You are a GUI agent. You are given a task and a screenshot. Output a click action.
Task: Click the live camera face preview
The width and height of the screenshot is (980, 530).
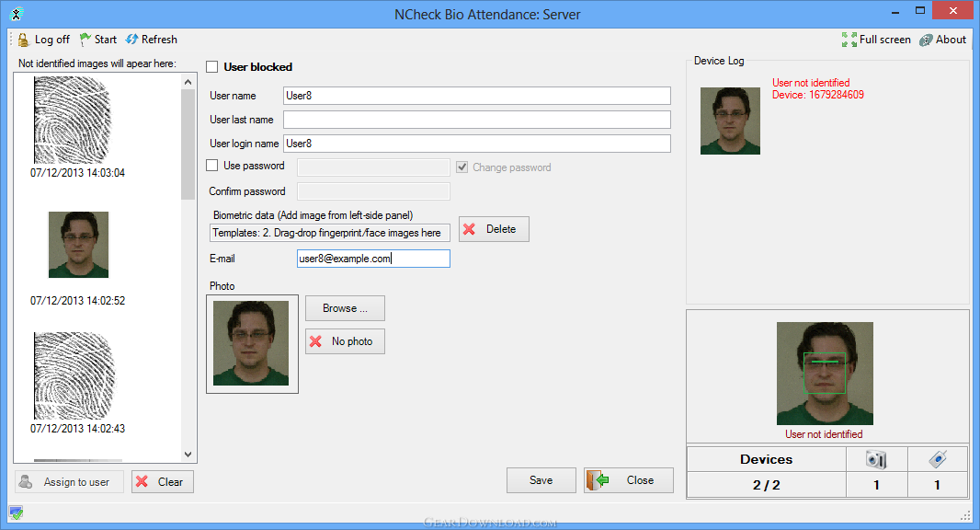825,374
